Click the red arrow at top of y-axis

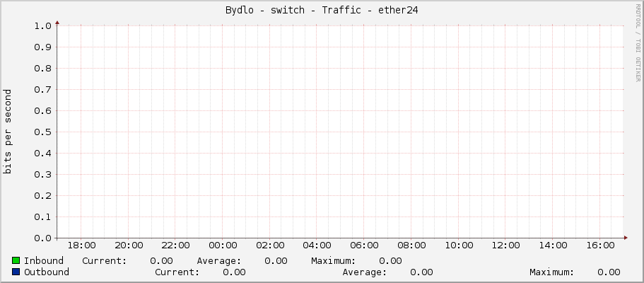tap(57, 23)
